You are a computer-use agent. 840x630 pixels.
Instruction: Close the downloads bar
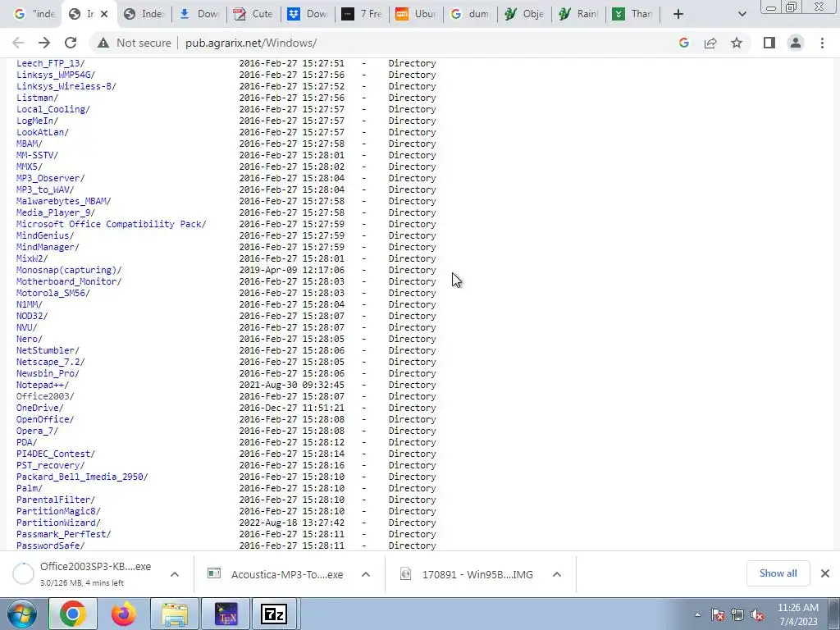825,573
